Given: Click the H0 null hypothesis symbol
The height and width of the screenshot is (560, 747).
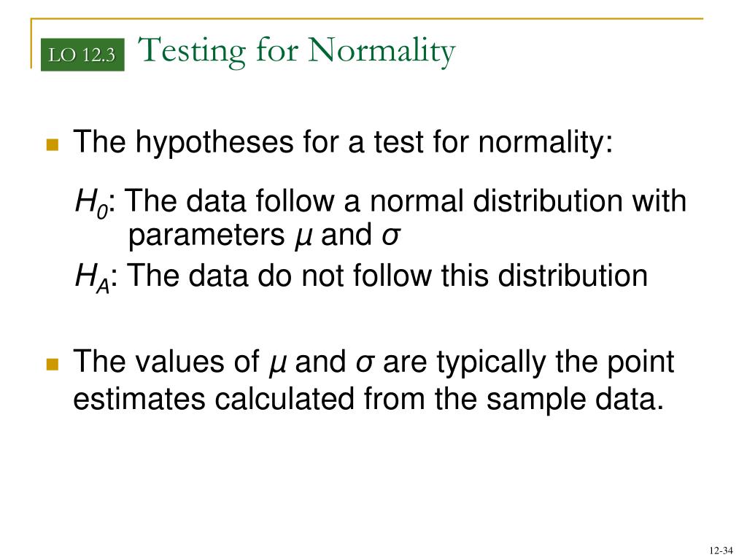Looking at the screenshot, I should pos(92,203).
